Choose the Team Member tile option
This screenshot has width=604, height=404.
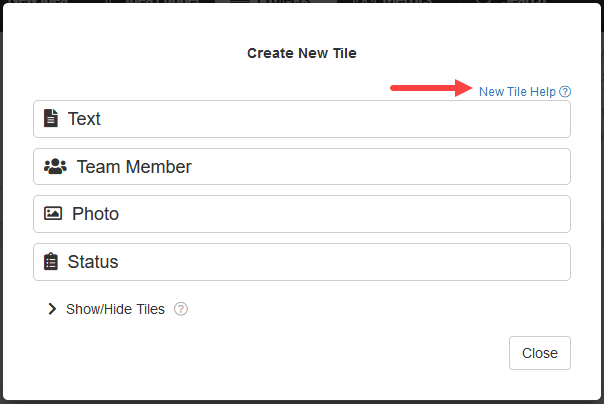tap(302, 167)
